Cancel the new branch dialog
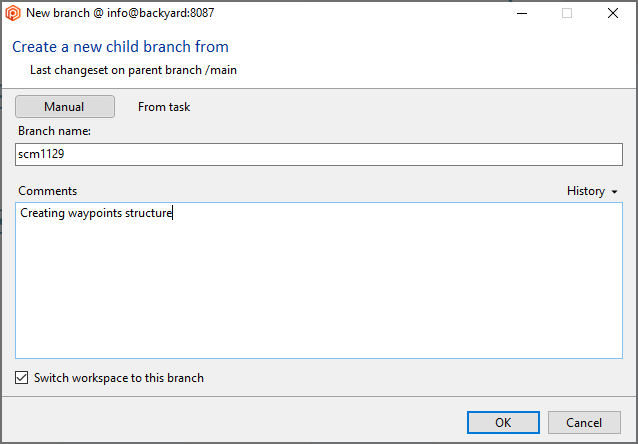 coord(584,422)
